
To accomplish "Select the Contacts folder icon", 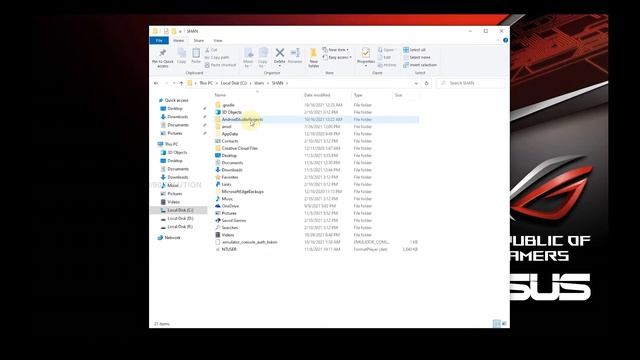I will tap(218, 141).
